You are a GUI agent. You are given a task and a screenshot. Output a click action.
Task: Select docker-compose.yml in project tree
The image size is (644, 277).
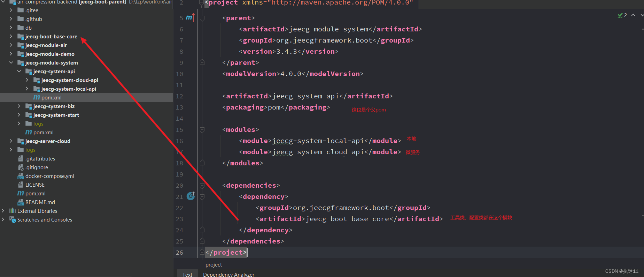(x=50, y=176)
